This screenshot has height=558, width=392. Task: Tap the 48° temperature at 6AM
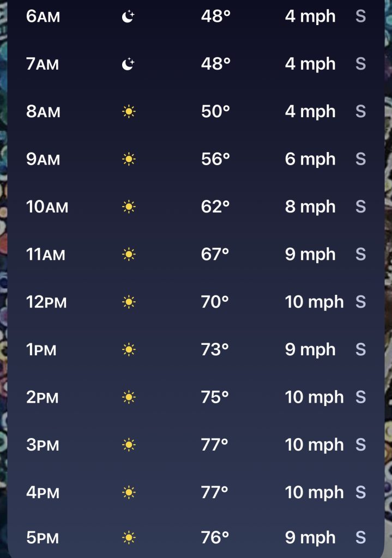point(215,16)
